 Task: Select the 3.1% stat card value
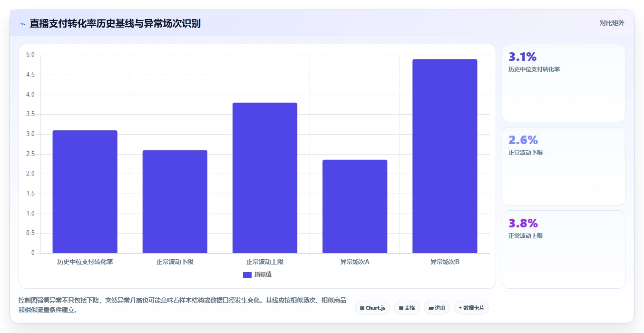coord(523,57)
